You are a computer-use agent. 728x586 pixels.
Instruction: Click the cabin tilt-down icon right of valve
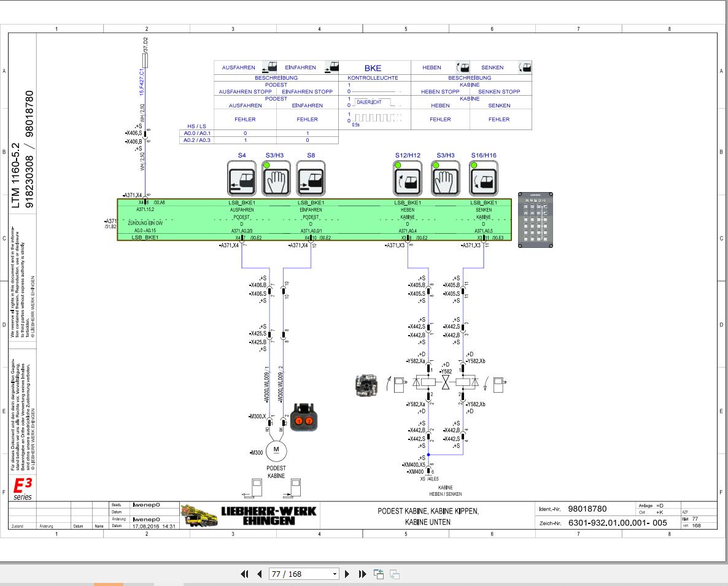(495, 384)
